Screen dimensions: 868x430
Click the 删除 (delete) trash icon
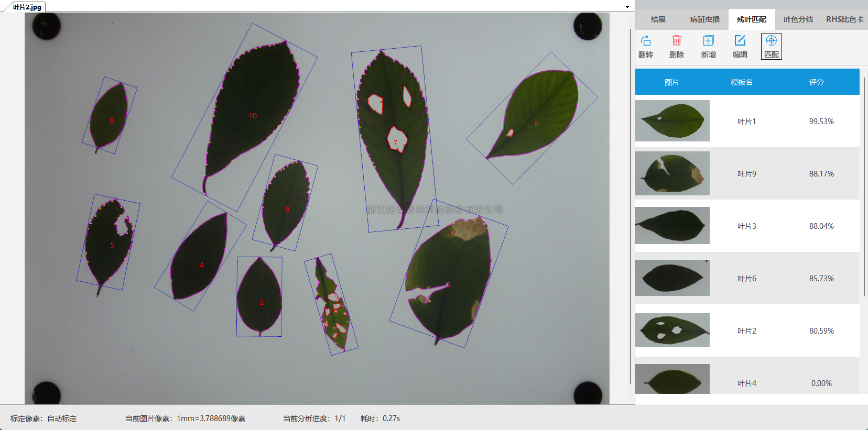[x=677, y=41]
